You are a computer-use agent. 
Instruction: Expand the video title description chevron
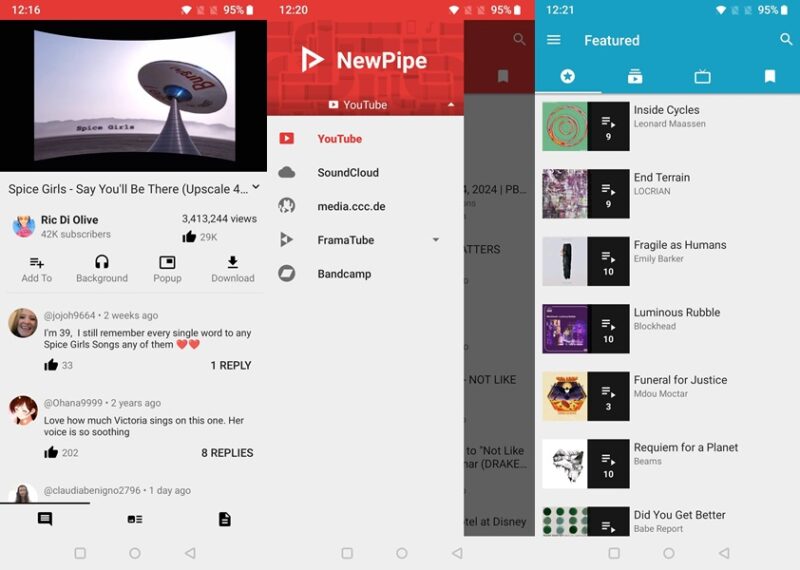point(256,187)
